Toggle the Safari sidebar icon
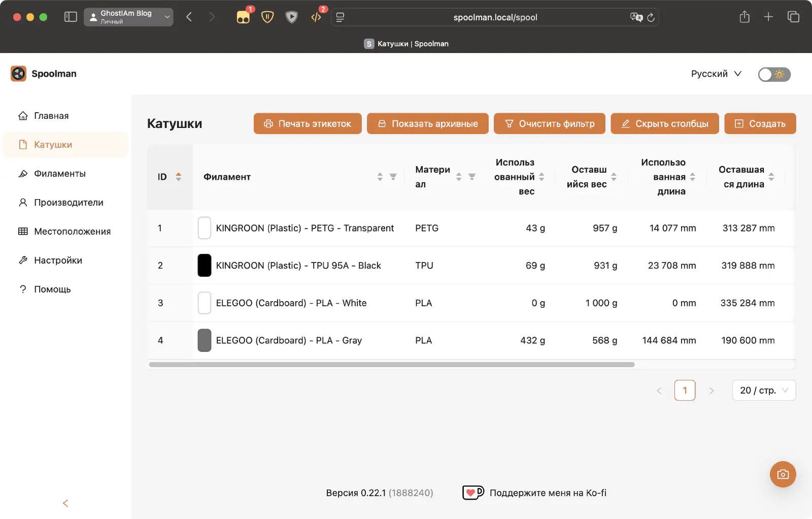 (71, 17)
